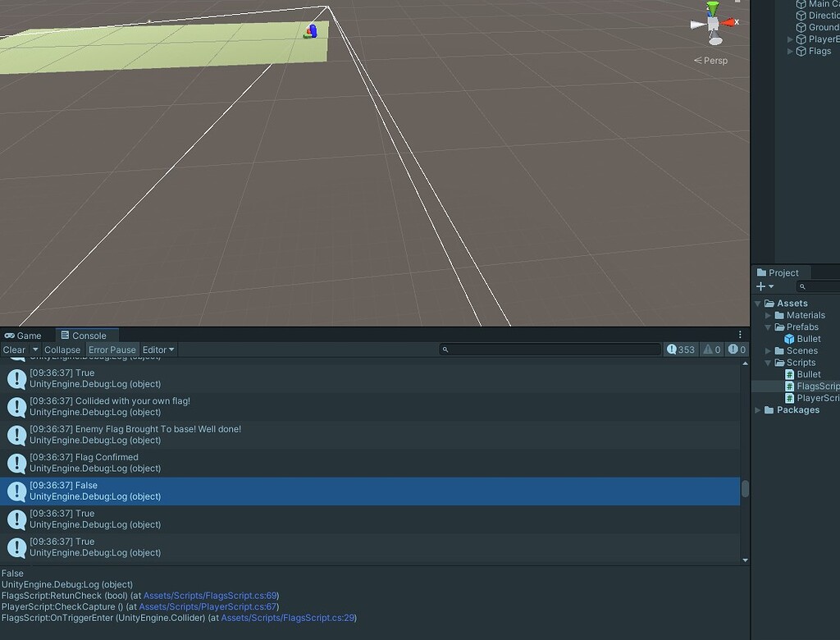Expand the Packages entry in the Project panel
The width and height of the screenshot is (840, 640).
[x=757, y=409]
